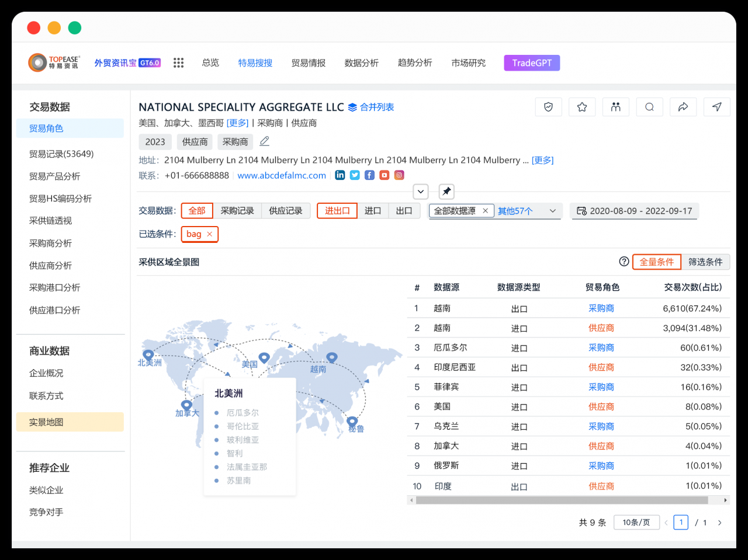Open 数据分析 navigation tab

coord(362,62)
